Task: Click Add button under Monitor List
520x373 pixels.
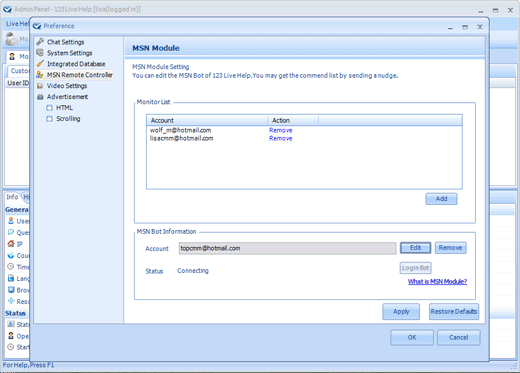Action: pos(441,199)
